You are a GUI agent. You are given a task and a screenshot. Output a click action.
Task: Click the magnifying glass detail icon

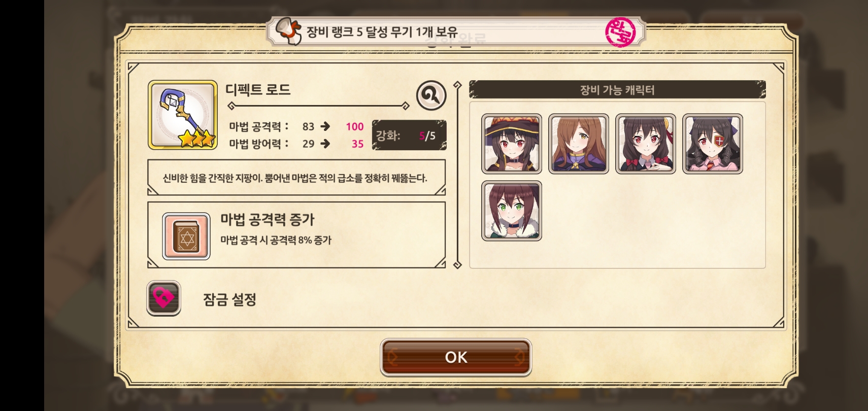click(x=431, y=95)
